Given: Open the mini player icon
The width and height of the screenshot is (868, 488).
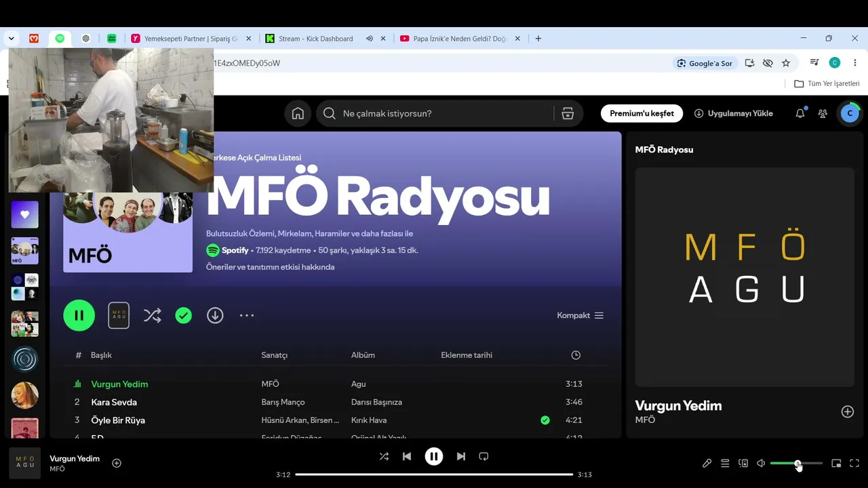Looking at the screenshot, I should tap(836, 463).
